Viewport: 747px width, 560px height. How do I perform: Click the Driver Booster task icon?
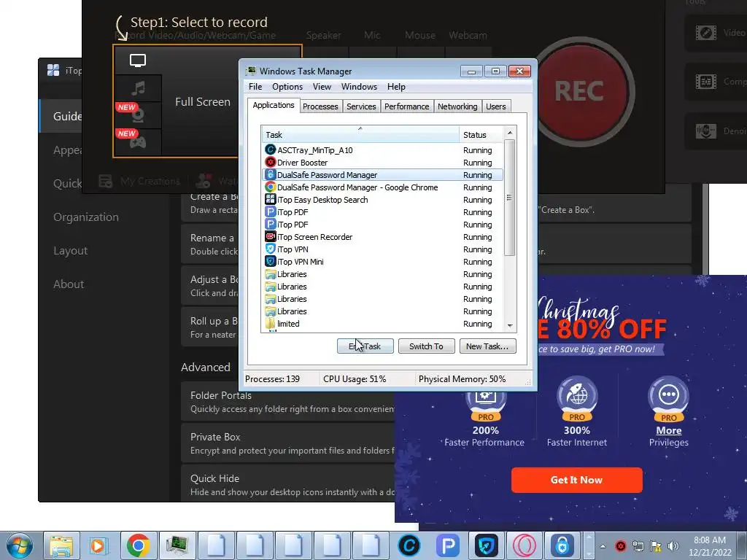click(x=270, y=163)
